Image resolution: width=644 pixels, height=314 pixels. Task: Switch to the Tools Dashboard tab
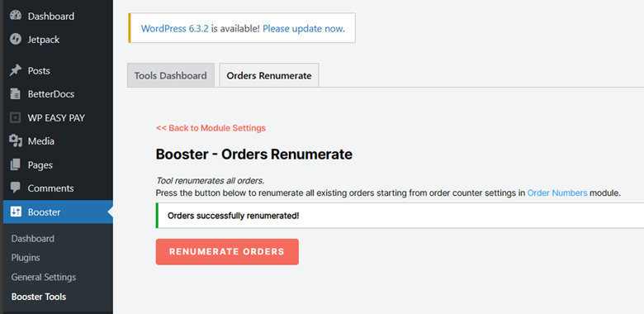point(171,75)
